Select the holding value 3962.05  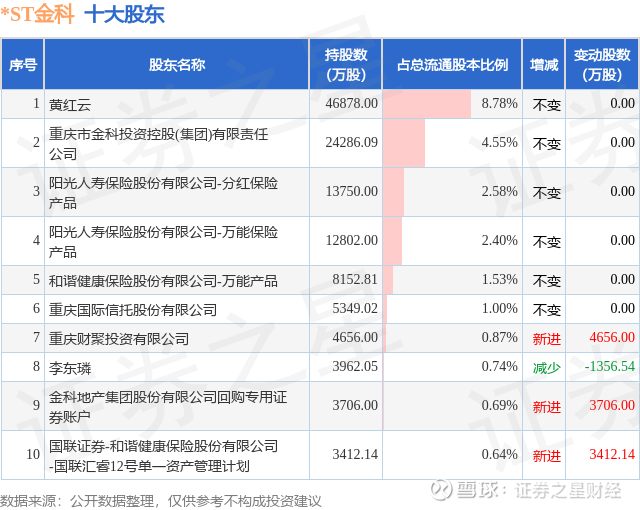(x=355, y=366)
